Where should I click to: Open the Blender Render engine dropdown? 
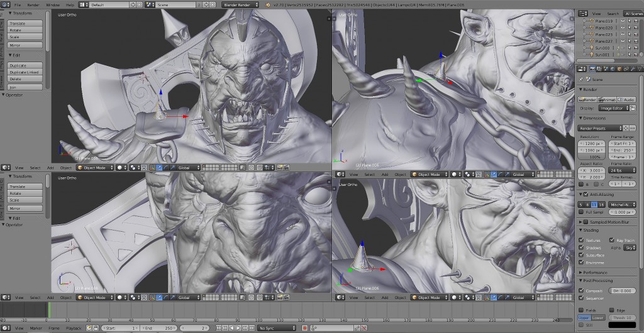(241, 5)
